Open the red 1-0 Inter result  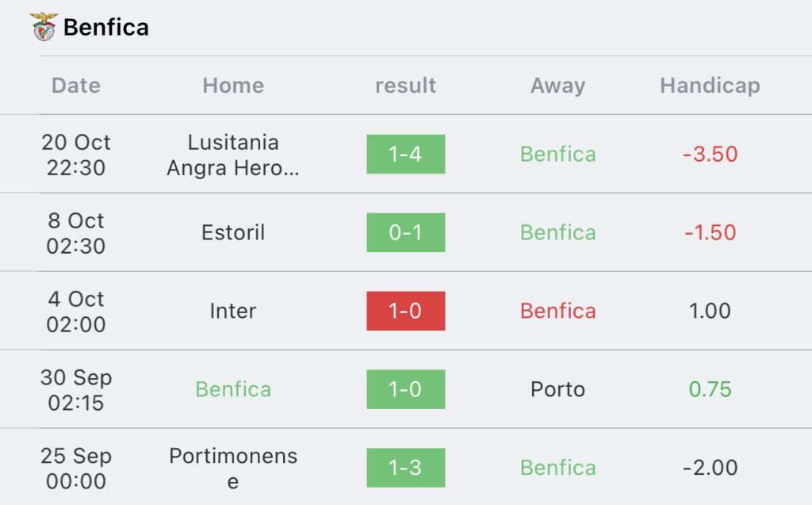(x=405, y=311)
